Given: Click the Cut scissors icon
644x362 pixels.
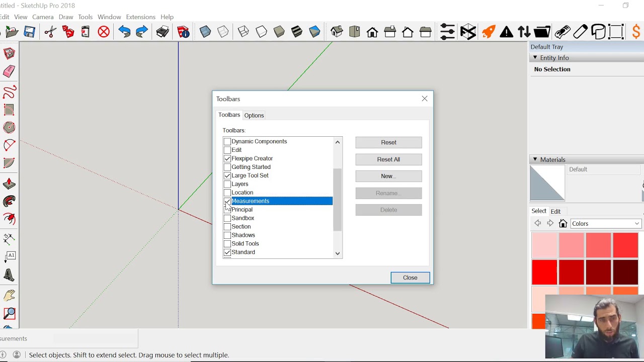Looking at the screenshot, I should 50,32.
